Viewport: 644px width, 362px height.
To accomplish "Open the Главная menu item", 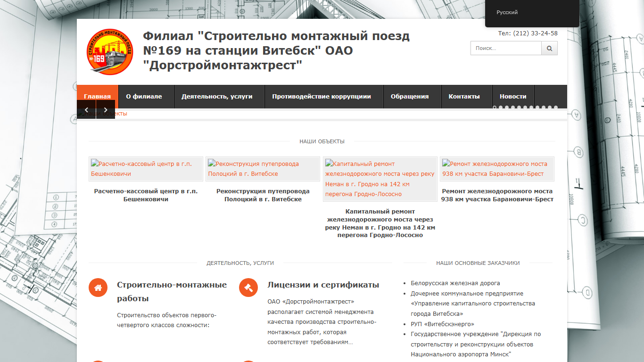I will 98,97.
